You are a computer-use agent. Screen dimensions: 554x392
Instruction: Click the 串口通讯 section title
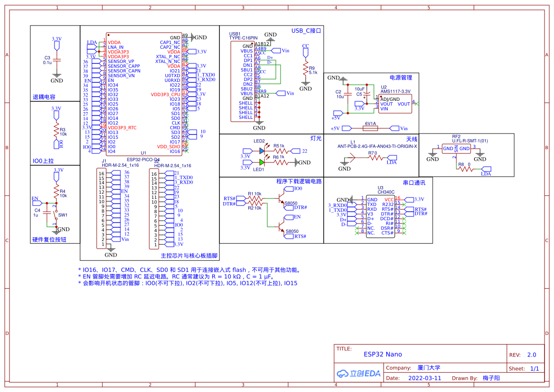(x=414, y=183)
